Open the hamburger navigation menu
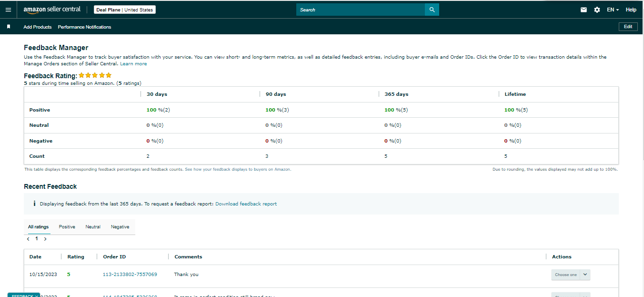 [x=8, y=10]
